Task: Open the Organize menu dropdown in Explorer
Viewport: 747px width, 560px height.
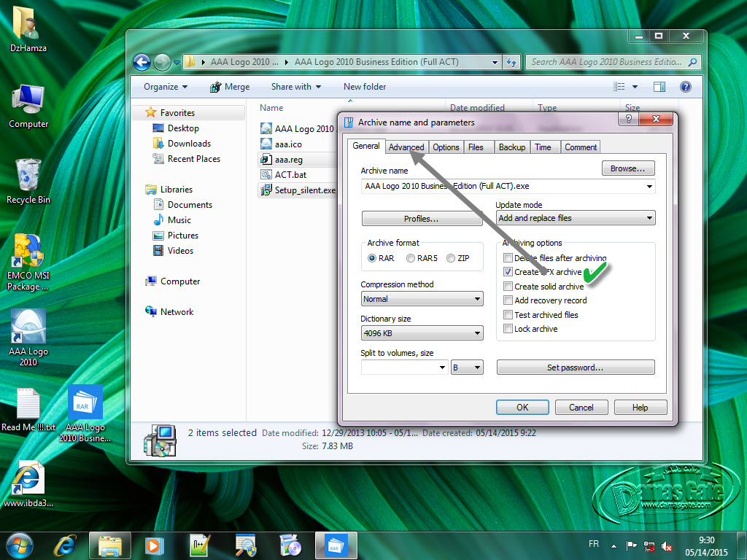Action: click(166, 87)
